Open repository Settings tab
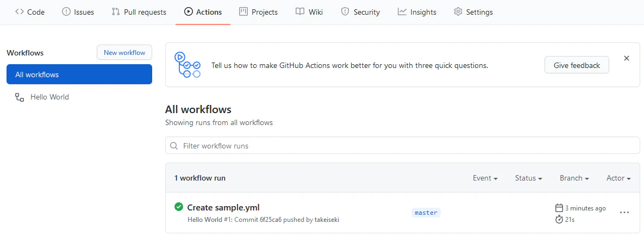This screenshot has width=644, height=242. [x=473, y=12]
